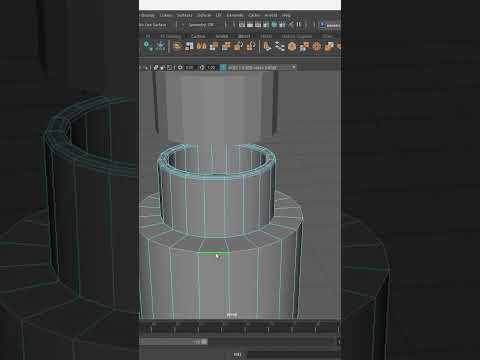Switch to the MASH shelf tab
The image size is (480, 360).
(266, 36)
